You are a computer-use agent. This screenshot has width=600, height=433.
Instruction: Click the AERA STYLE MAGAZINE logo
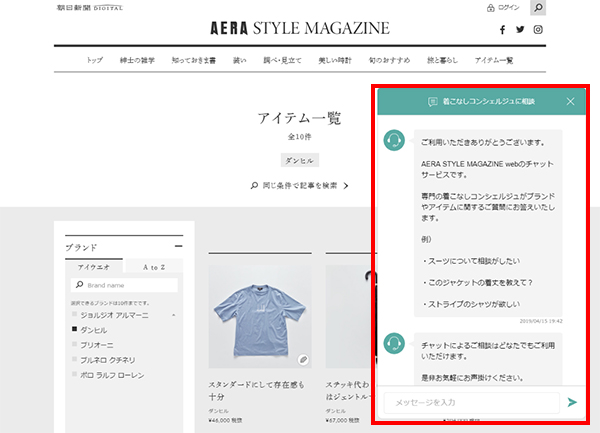[x=300, y=28]
